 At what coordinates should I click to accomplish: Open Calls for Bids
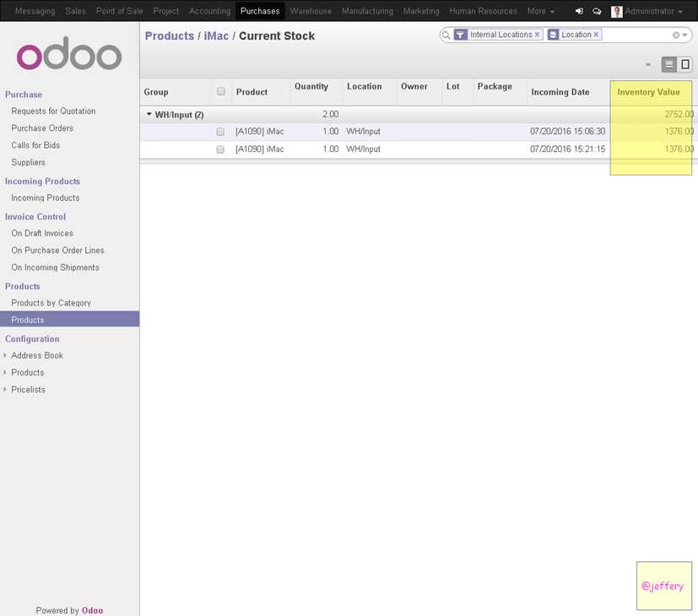(x=35, y=145)
